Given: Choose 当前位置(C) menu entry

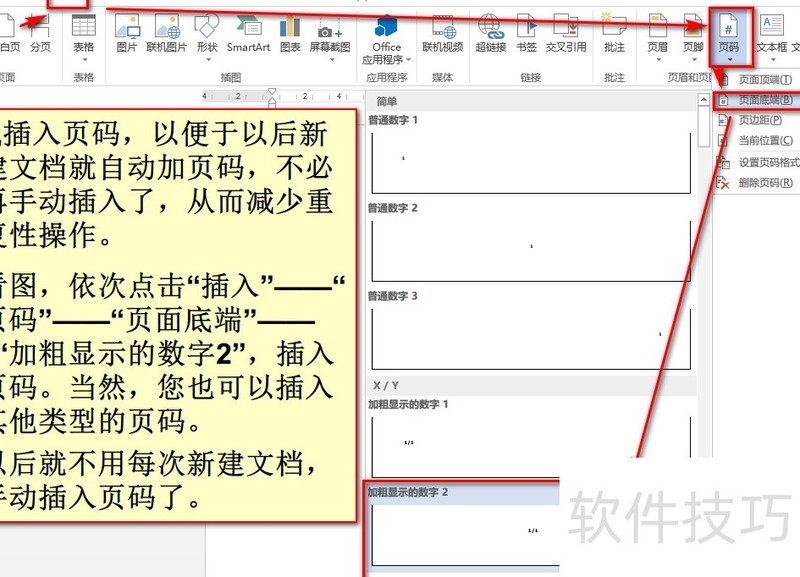Looking at the screenshot, I should [x=757, y=140].
